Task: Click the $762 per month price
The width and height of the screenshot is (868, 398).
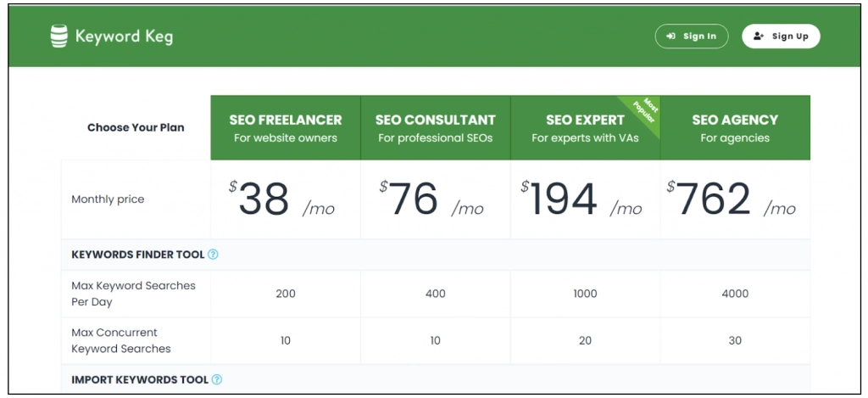Action: [732, 200]
